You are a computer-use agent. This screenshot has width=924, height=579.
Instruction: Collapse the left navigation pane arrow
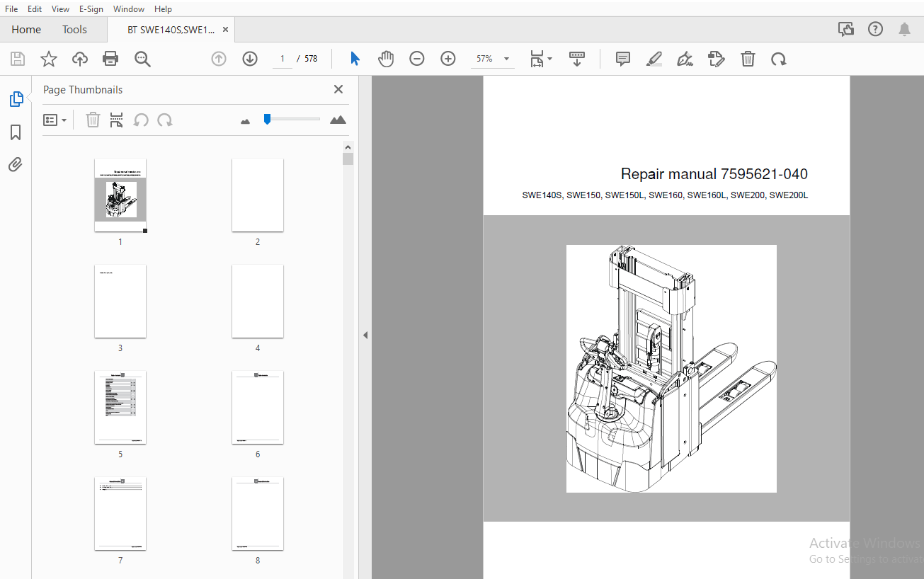[x=365, y=335]
